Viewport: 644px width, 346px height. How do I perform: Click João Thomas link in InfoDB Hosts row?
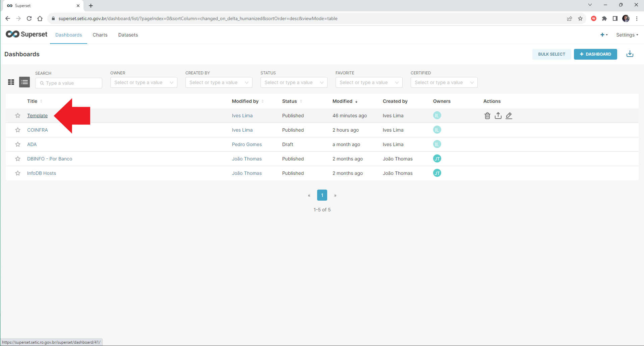point(247,173)
